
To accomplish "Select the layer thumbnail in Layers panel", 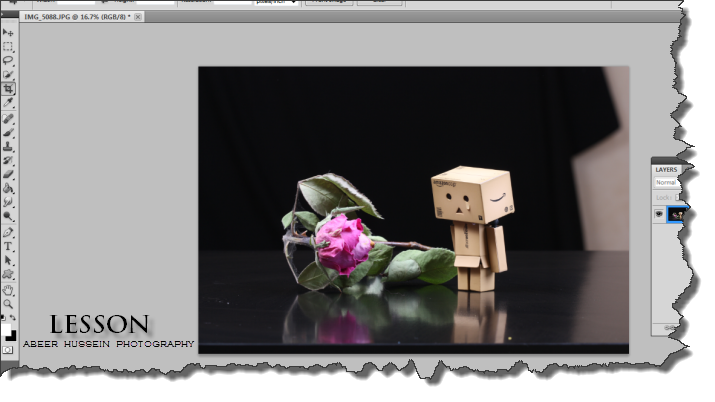I will (x=676, y=214).
